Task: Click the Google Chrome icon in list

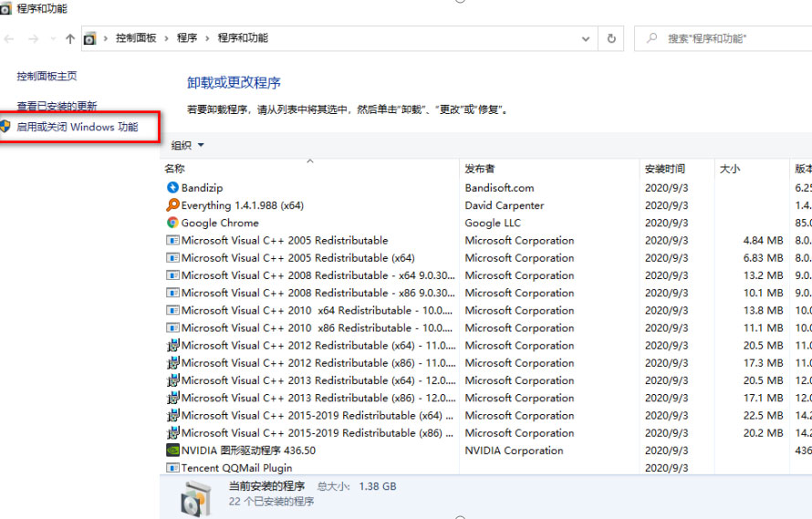Action: (x=172, y=223)
